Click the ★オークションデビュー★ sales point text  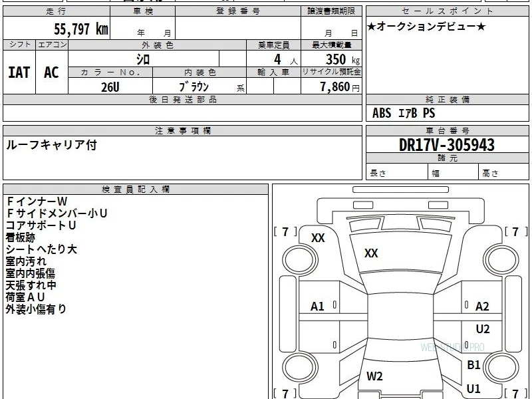[x=426, y=27]
